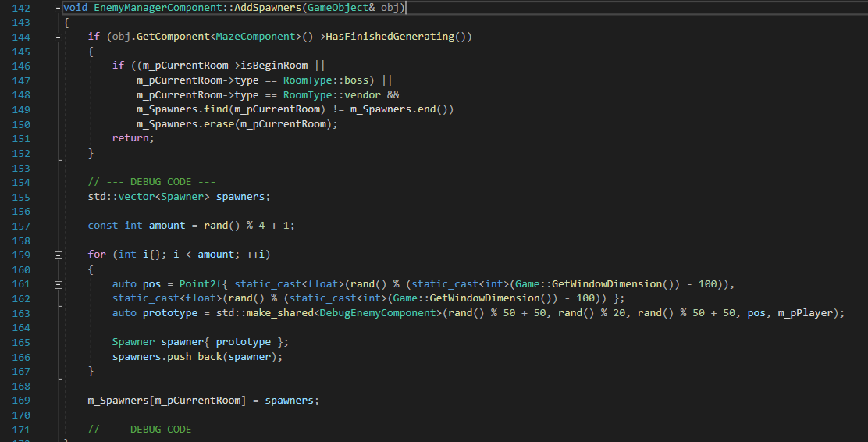The width and height of the screenshot is (868, 442).
Task: Click line number 163 in the gutter
Action: (21, 313)
